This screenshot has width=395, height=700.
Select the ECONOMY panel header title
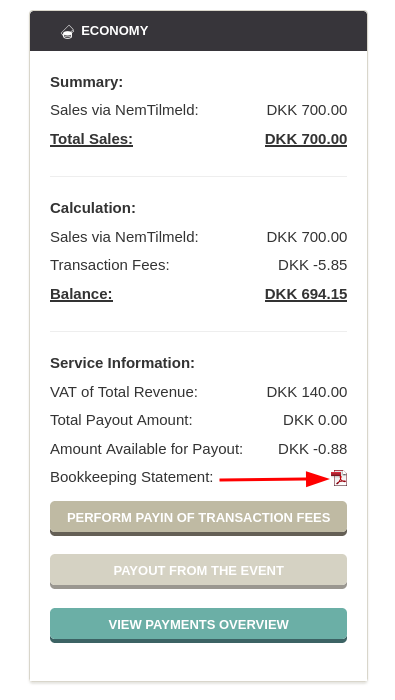114,31
